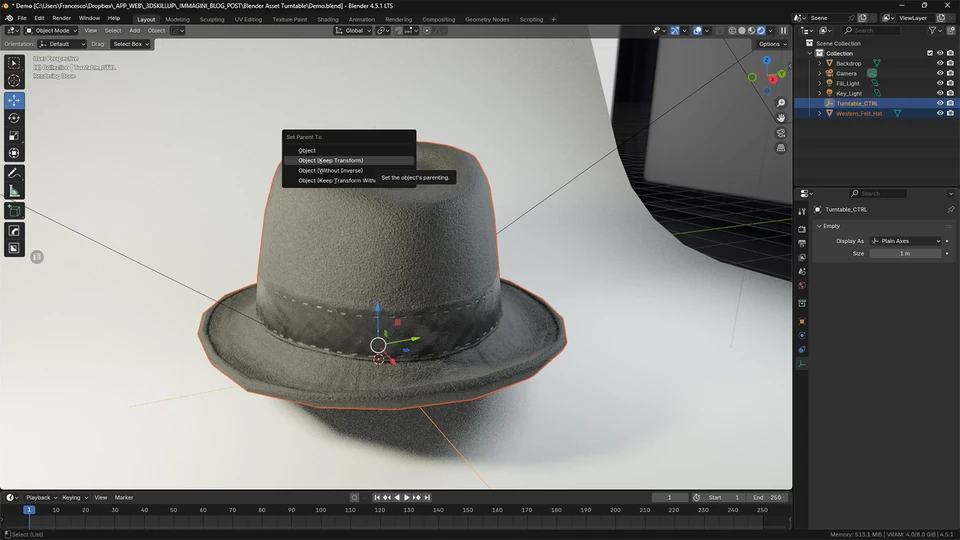
Task: Select the 3D Cursor tool
Action: (x=14, y=80)
